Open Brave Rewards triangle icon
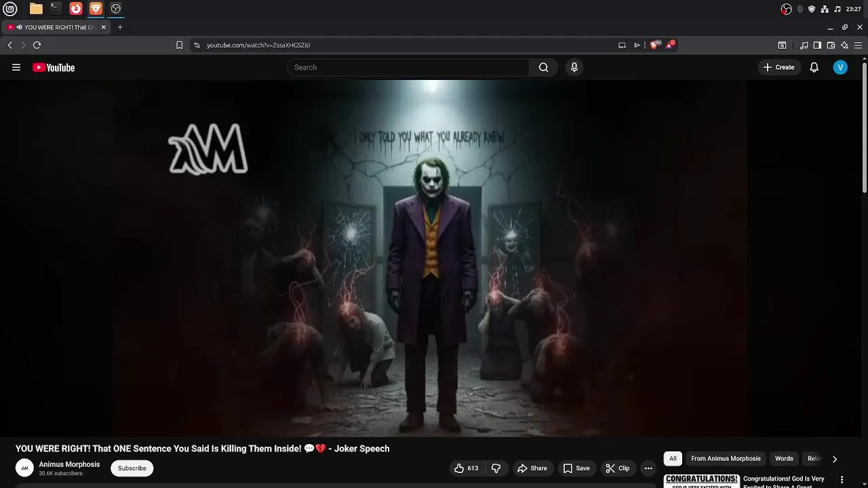This screenshot has height=488, width=868. tap(670, 44)
